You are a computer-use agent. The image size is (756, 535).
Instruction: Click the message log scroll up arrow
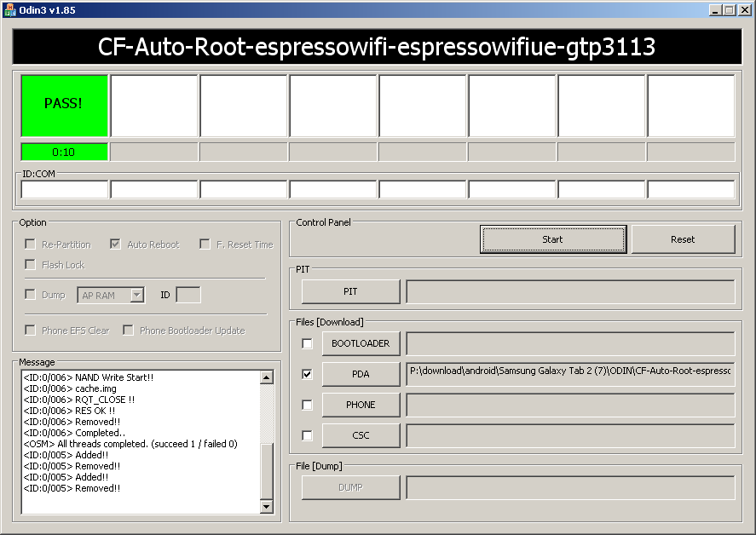click(x=267, y=377)
